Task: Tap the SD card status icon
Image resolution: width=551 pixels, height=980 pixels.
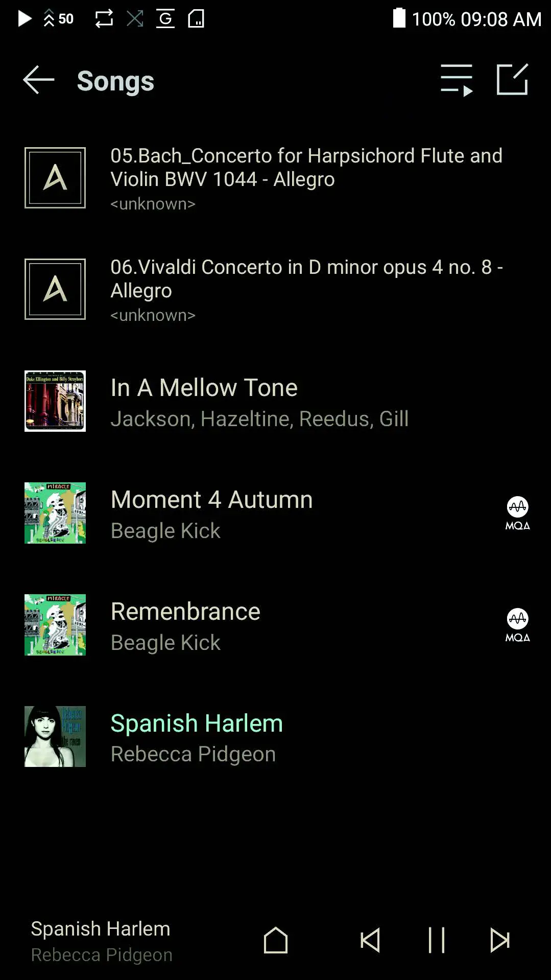Action: coord(196,19)
